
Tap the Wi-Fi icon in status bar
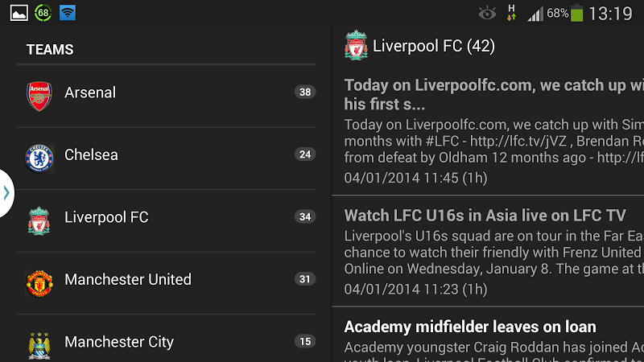[x=68, y=13]
